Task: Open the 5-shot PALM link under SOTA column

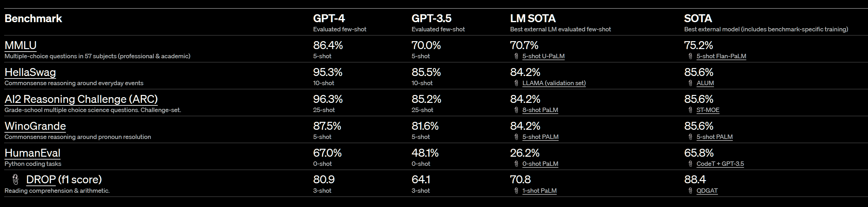Action: point(715,137)
